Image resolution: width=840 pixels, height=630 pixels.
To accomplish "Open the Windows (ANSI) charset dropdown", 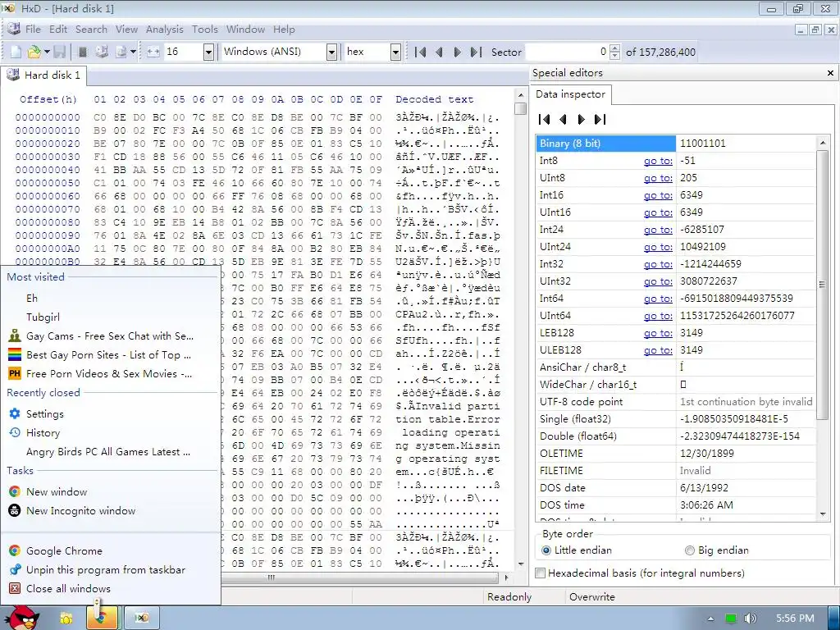I will 331,52.
